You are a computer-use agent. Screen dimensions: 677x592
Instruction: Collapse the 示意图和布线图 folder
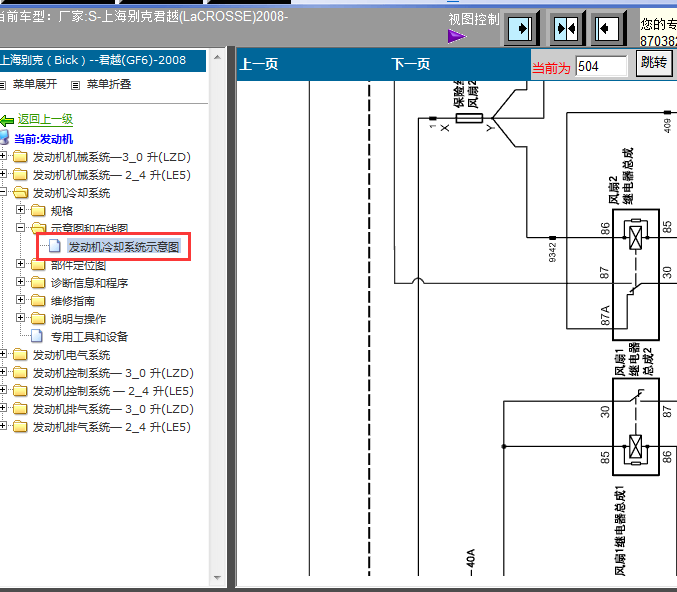click(x=20, y=227)
